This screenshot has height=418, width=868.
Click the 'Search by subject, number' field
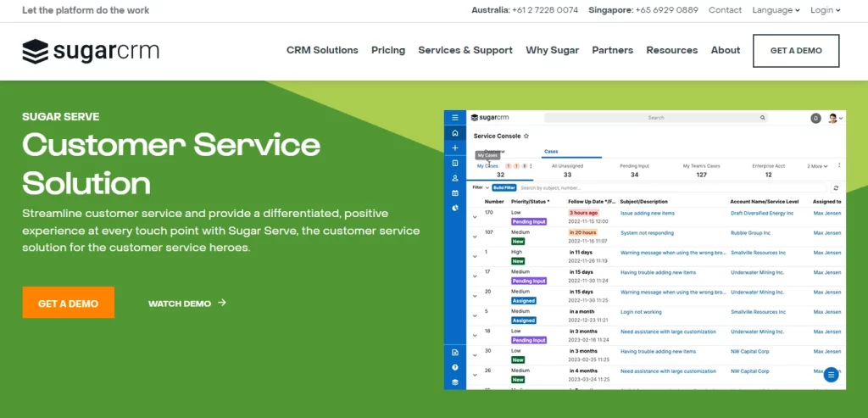pos(671,188)
